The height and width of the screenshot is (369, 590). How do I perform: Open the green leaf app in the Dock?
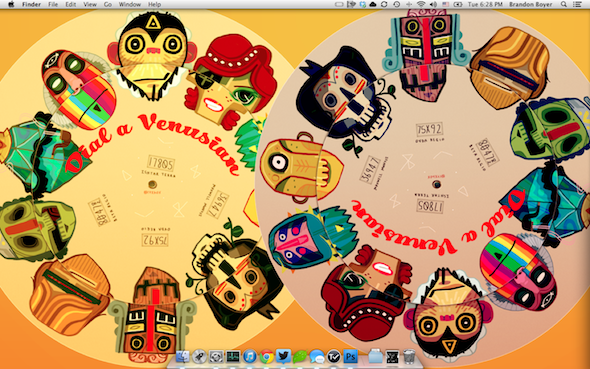point(300,356)
